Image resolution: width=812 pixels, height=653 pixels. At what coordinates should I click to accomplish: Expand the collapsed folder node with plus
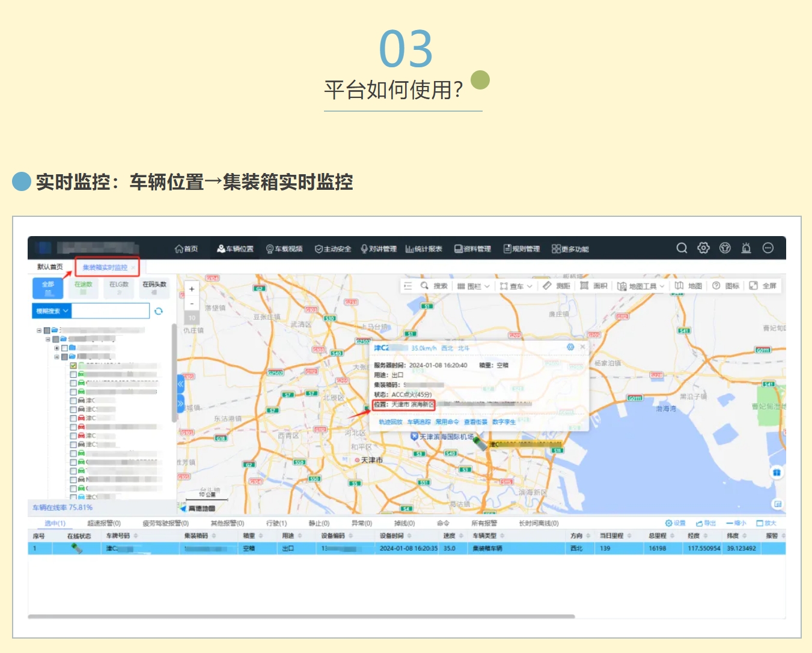coord(56,348)
